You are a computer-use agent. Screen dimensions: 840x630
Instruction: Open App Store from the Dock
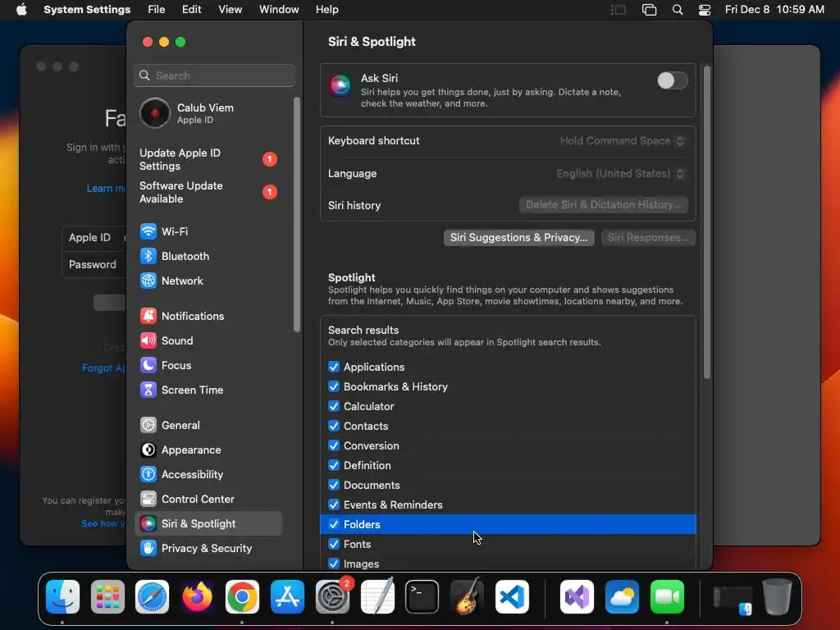tap(287, 597)
